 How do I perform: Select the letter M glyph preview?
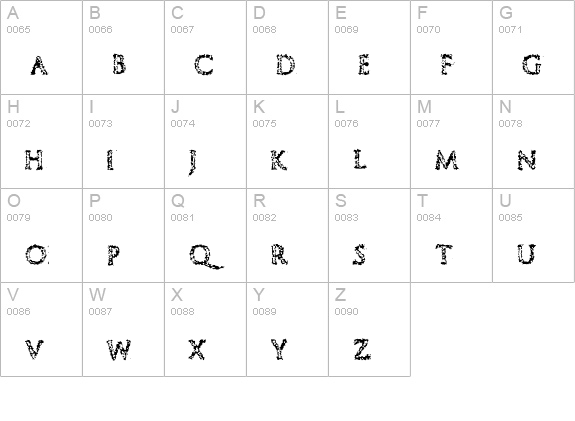pos(446,160)
